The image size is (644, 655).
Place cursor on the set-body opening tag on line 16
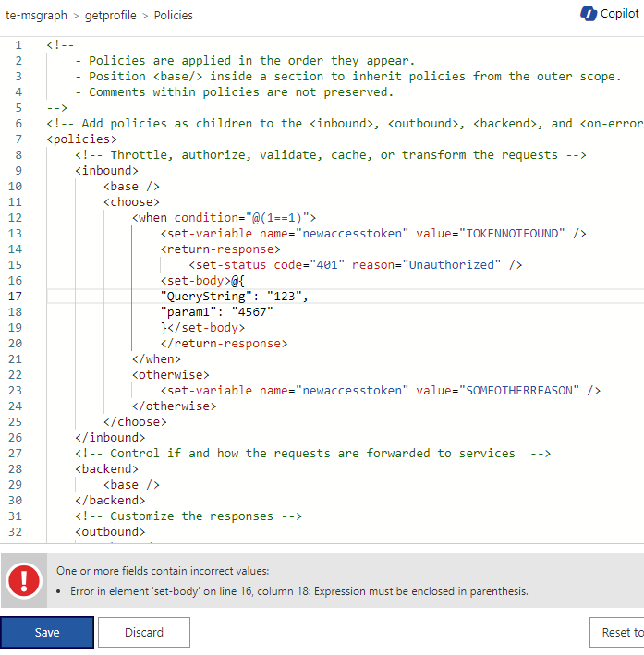coord(196,280)
